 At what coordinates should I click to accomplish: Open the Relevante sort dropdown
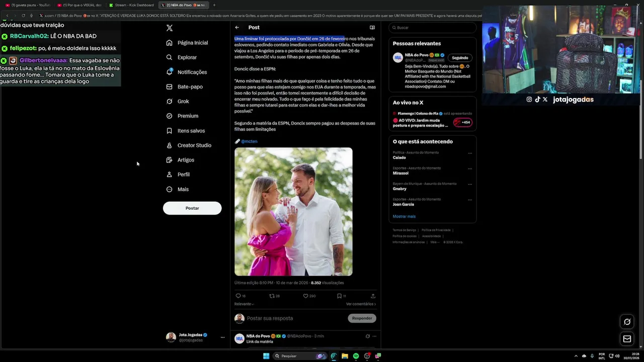point(244,304)
